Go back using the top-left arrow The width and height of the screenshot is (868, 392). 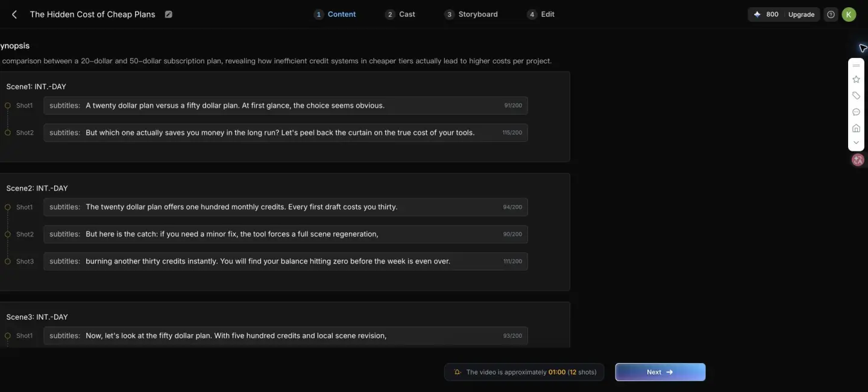(x=14, y=14)
